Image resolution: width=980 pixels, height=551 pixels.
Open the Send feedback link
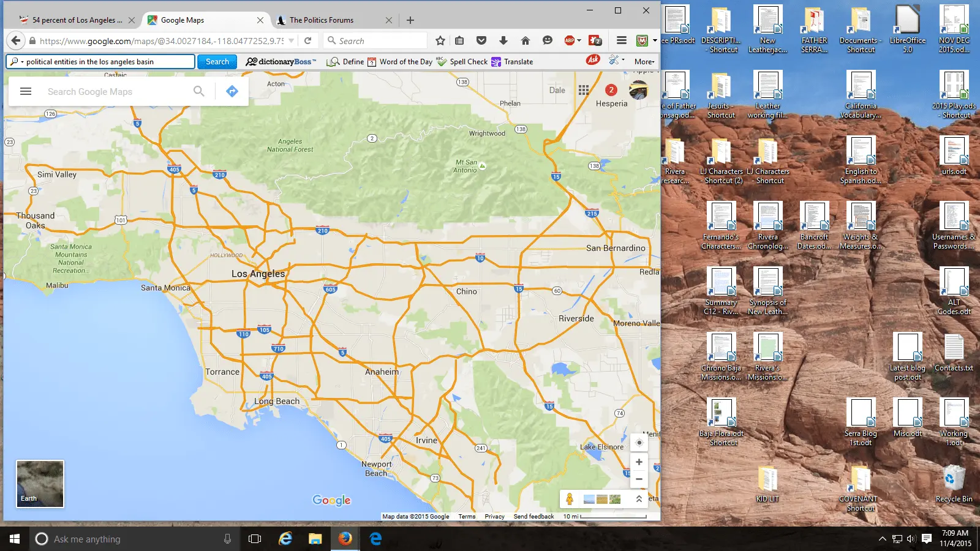[533, 517]
